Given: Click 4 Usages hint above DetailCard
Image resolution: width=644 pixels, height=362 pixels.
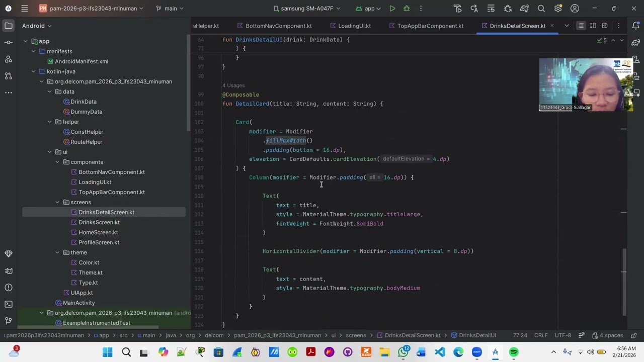Looking at the screenshot, I should point(233,85).
